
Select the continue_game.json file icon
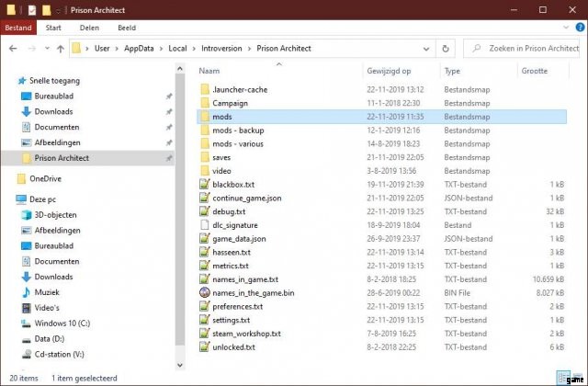[205, 198]
